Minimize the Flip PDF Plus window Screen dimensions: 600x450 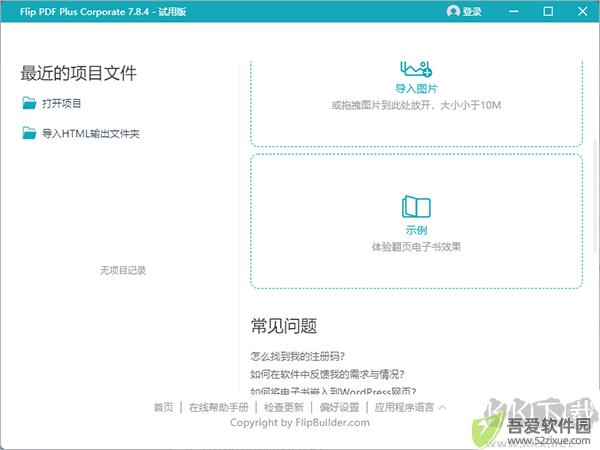(x=514, y=11)
